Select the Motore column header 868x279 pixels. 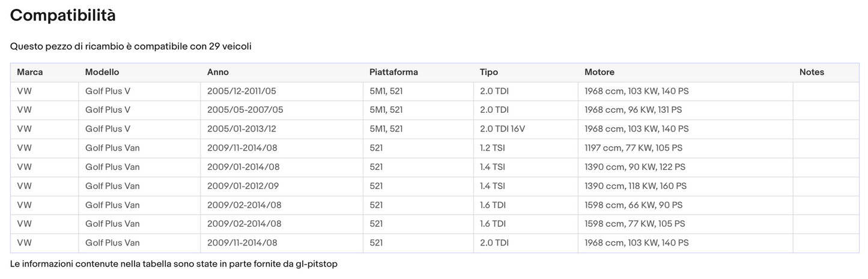(x=599, y=72)
